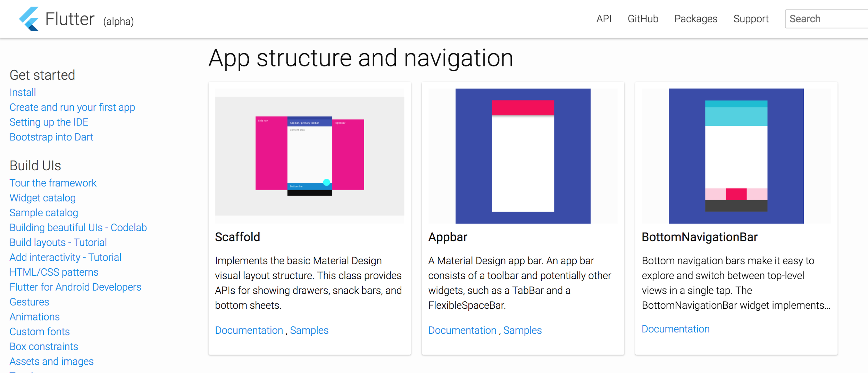Click the BottomNavigationBar preview image

[x=736, y=156]
